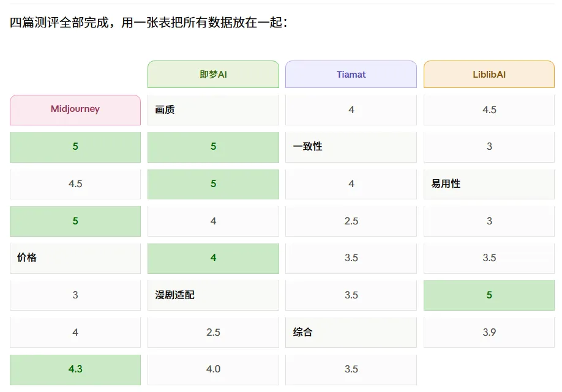562x392 pixels.
Task: Select the green 5 in 易用性 row
Action: tap(213, 184)
